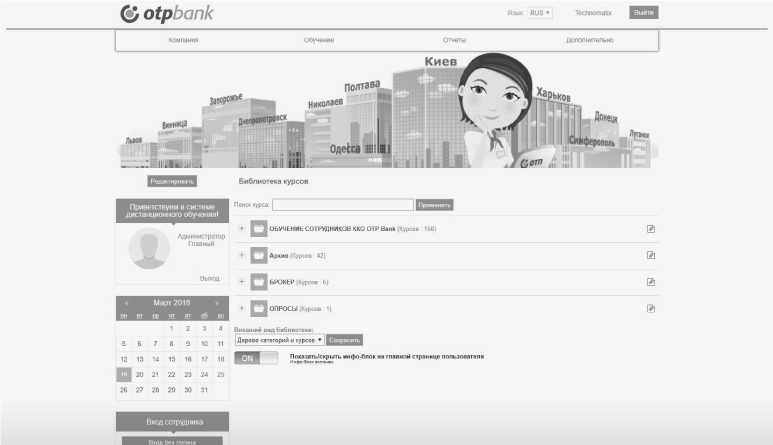
Task: Open folder icon of Архив category
Action: coord(258,255)
